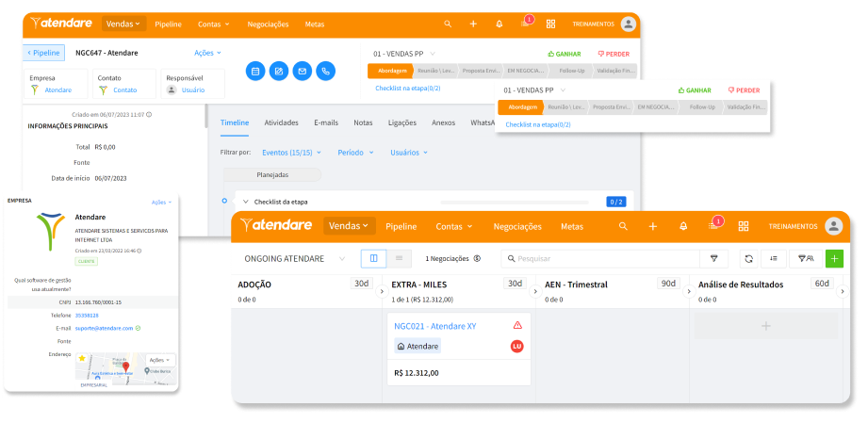The image size is (868, 423).
Task: Open Ações dropdown on the address map
Action: 161,360
